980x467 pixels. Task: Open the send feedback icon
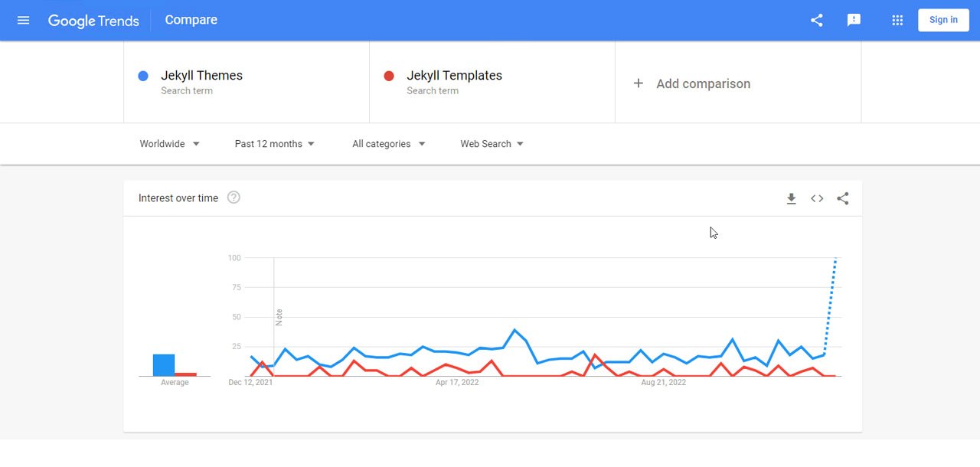[x=854, y=20]
